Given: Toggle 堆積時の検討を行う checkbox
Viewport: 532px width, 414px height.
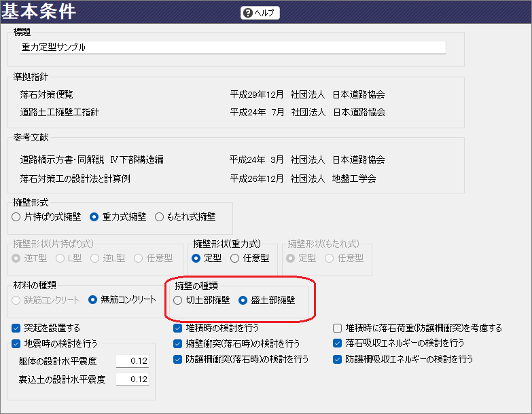Looking at the screenshot, I should tap(178, 328).
